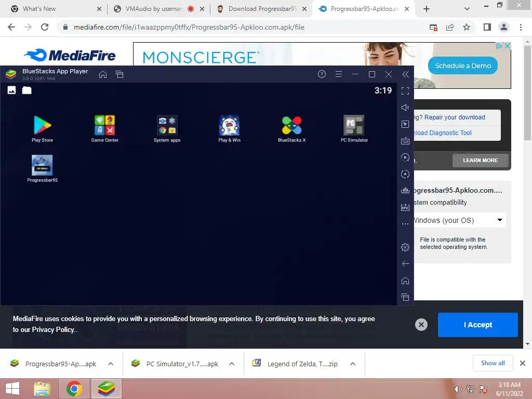Screen dimensions: 532x399
Task: Select the Progressbar95-Apkloo MediaFire tab
Action: pos(363,9)
